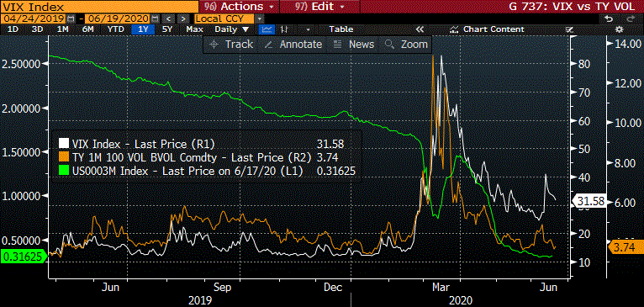The height and width of the screenshot is (307, 644).
Task: Select the 1D time range
Action: 13,29
